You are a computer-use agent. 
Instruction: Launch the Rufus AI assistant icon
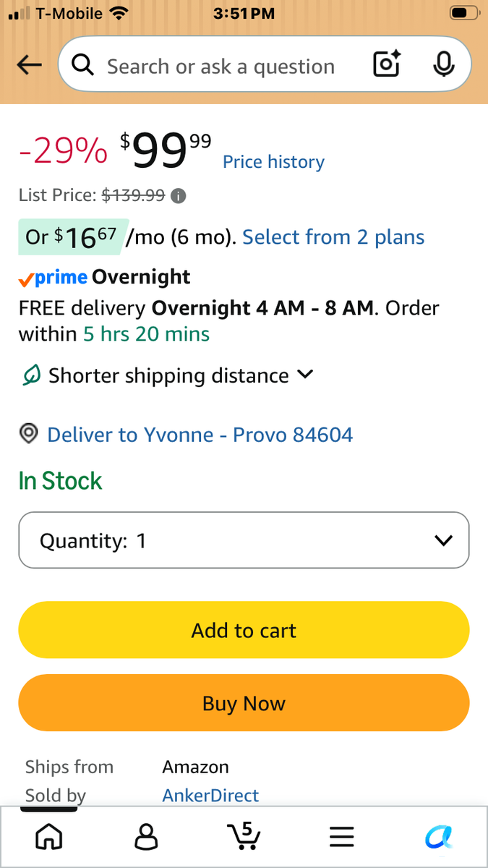440,837
